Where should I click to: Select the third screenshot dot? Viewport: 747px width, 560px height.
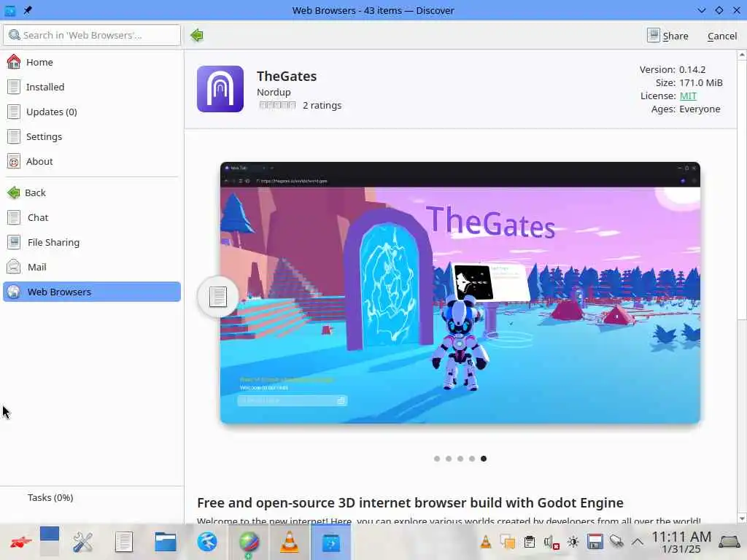pyautogui.click(x=460, y=459)
